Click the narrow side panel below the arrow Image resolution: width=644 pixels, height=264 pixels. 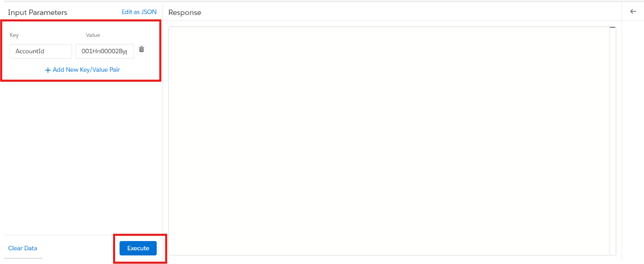633,137
